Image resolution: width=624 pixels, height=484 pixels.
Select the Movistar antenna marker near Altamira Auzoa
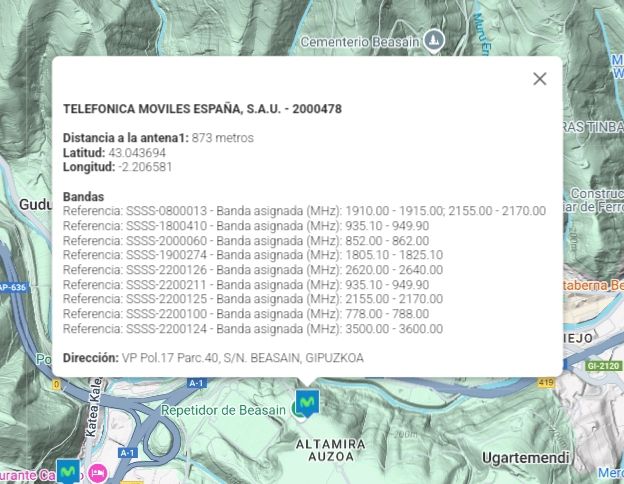click(x=306, y=403)
